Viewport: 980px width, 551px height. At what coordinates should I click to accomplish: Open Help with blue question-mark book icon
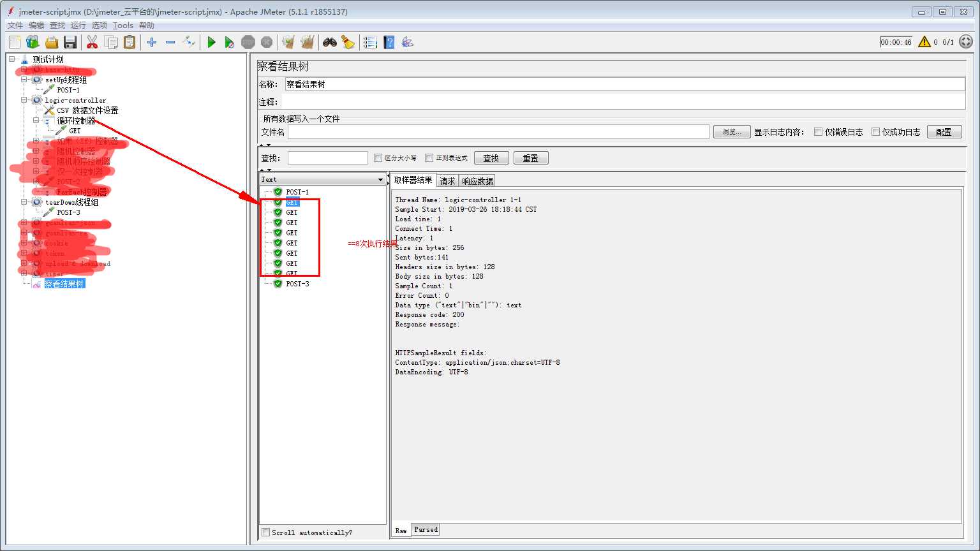(389, 42)
